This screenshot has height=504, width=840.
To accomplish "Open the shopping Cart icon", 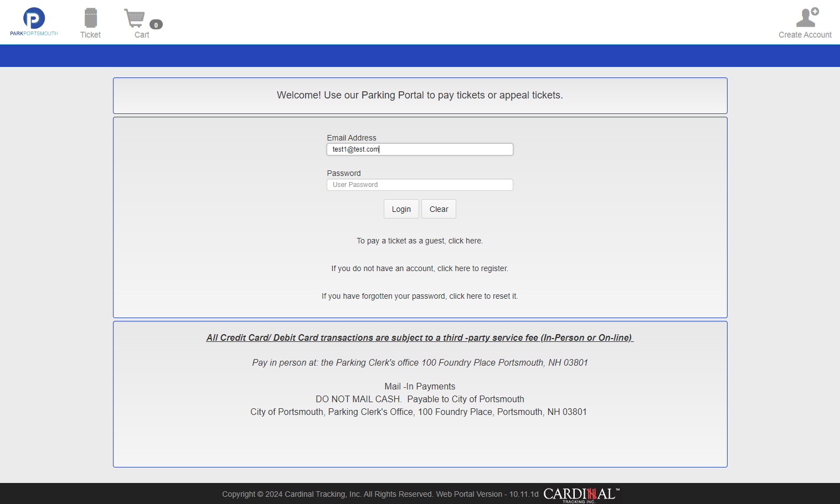I will click(135, 18).
